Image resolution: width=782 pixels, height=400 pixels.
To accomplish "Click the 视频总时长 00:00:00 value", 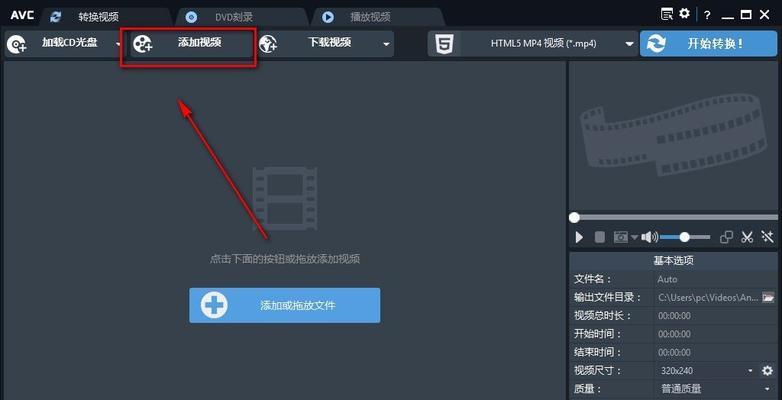I will point(674,316).
